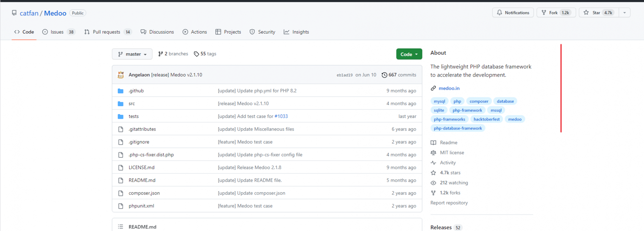Click the composer.json file icon
Viewport: 644px width, 231px height.
121,193
